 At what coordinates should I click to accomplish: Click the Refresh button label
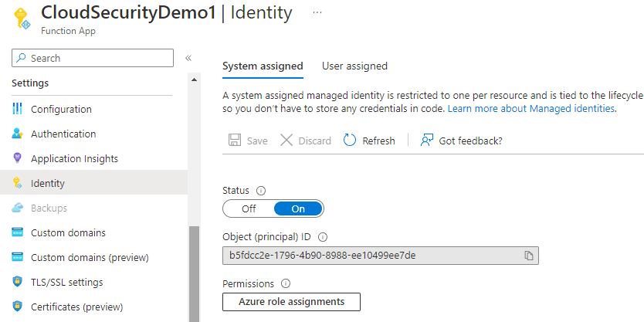click(378, 141)
